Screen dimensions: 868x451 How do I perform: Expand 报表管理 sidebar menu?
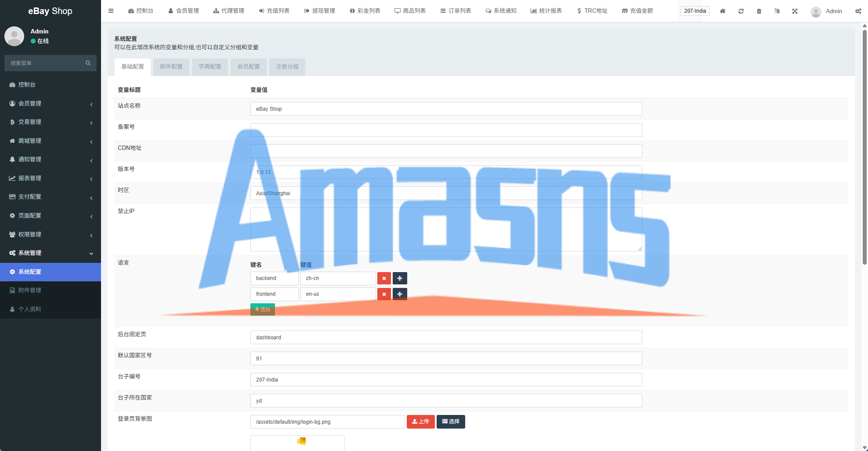[x=51, y=178]
